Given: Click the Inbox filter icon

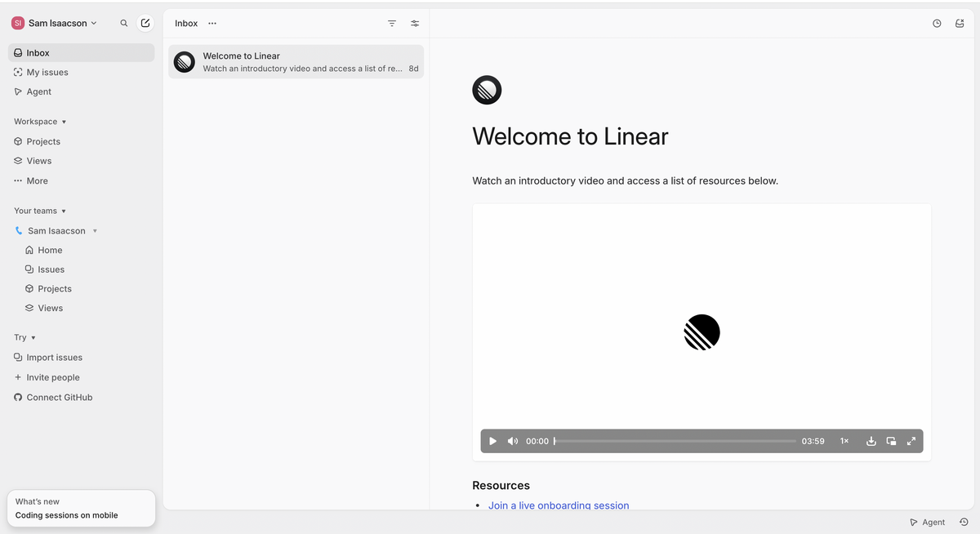Looking at the screenshot, I should [392, 24].
